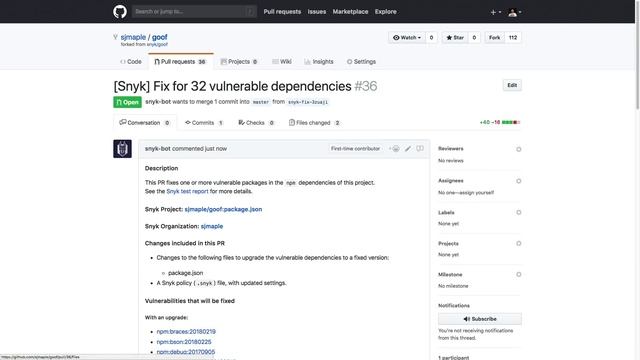The width and height of the screenshot is (640, 360).
Task: Open the user avatar menu
Action: pyautogui.click(x=515, y=12)
